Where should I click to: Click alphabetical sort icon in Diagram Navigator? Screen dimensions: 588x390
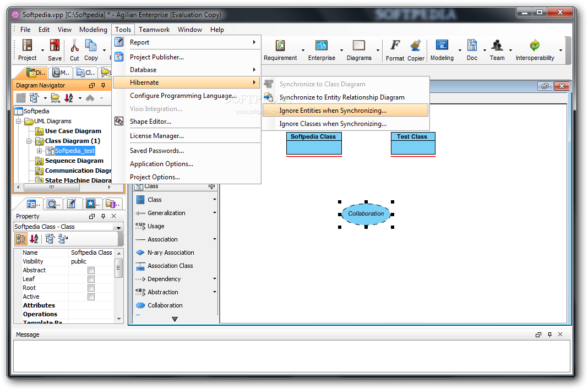[x=69, y=98]
